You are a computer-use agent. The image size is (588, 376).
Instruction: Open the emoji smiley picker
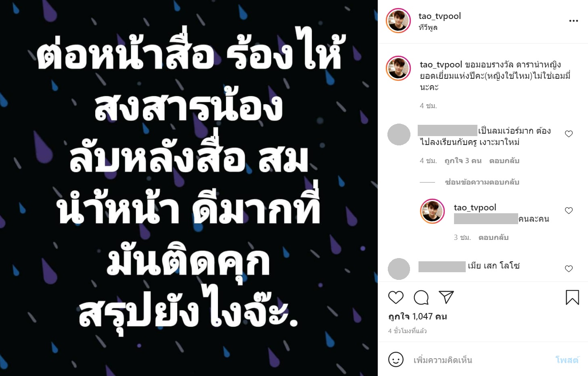[x=395, y=359]
